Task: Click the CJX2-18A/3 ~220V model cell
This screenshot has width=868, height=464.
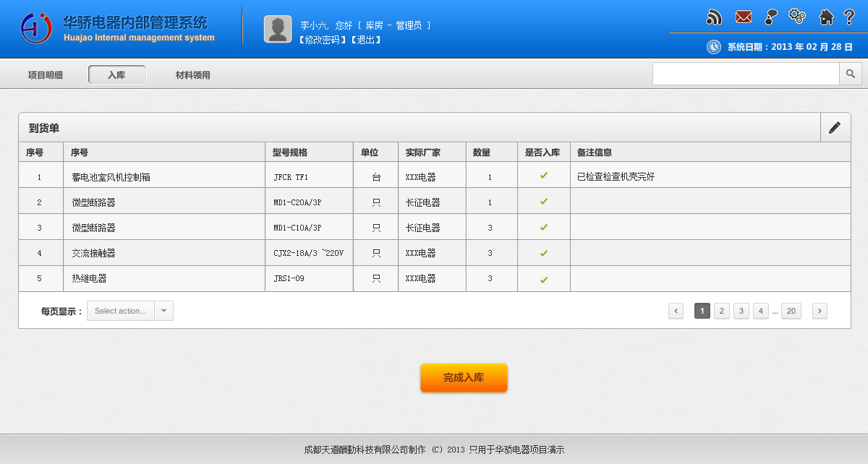Action: [308, 254]
